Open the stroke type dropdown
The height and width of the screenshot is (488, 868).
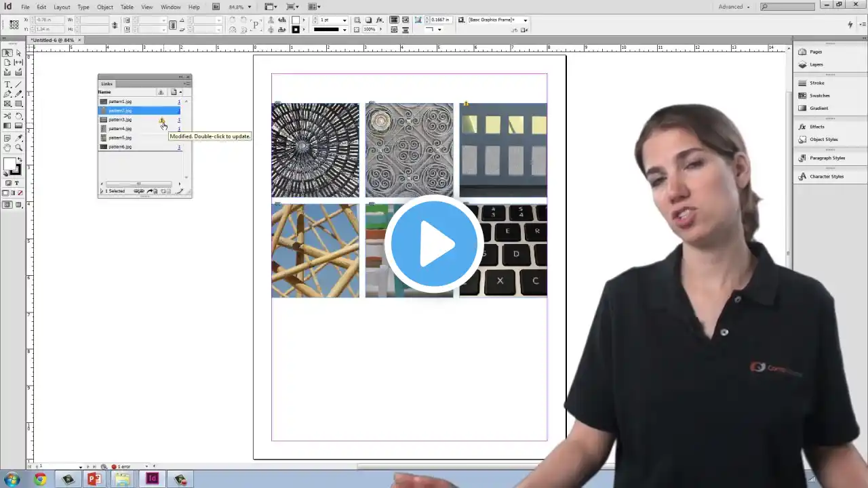pyautogui.click(x=344, y=30)
